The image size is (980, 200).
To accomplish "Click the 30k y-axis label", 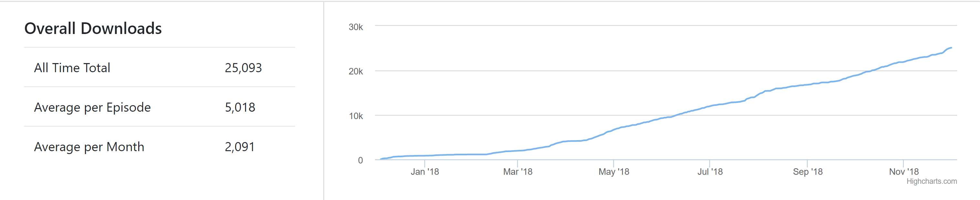I will (x=356, y=27).
